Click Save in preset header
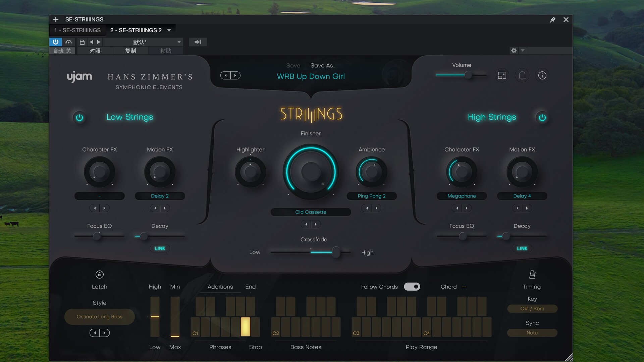Viewport: 644px width, 362px height. pyautogui.click(x=293, y=66)
